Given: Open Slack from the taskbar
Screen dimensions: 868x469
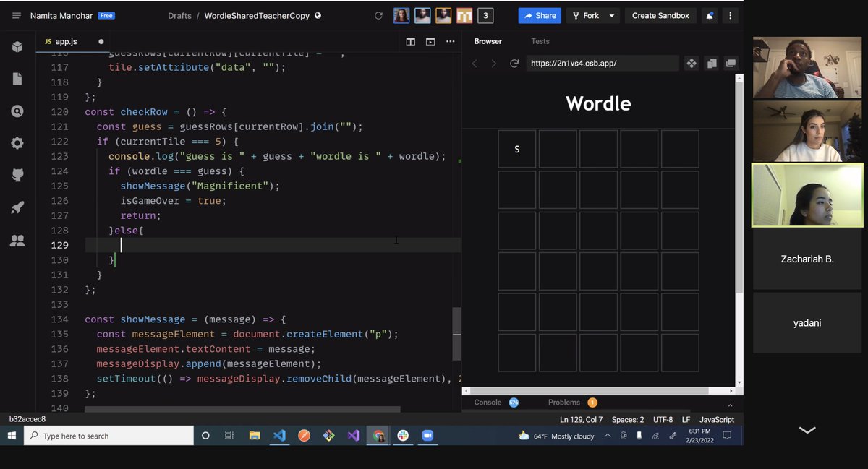Looking at the screenshot, I should click(x=403, y=436).
